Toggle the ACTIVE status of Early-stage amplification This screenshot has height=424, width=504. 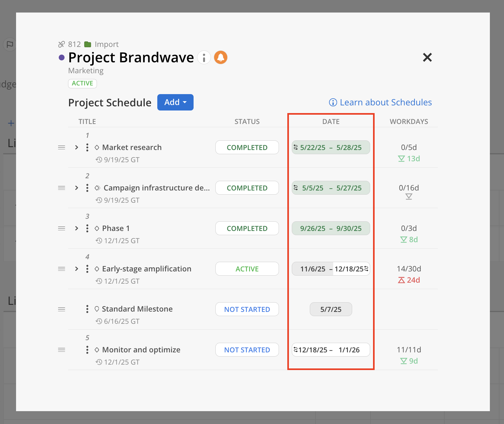pos(247,269)
